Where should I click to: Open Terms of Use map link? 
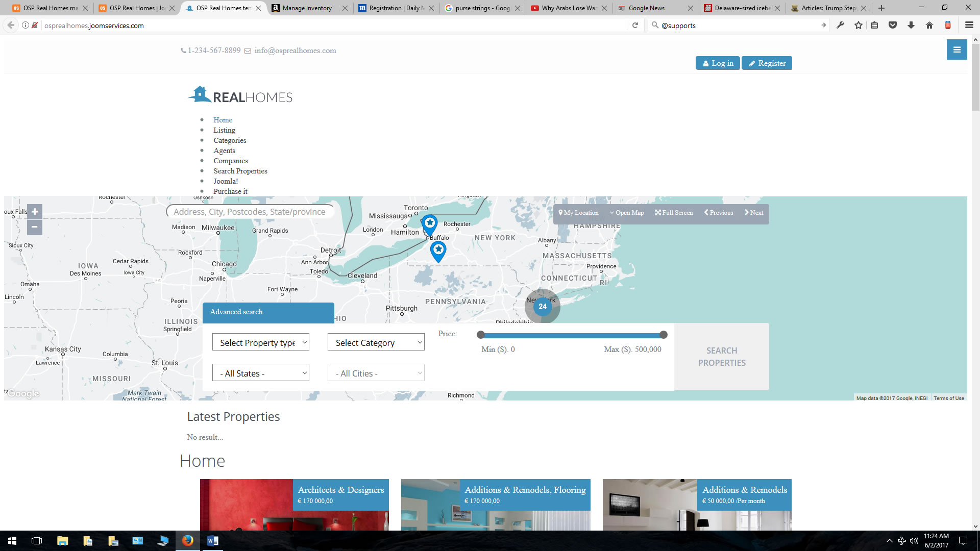click(948, 398)
